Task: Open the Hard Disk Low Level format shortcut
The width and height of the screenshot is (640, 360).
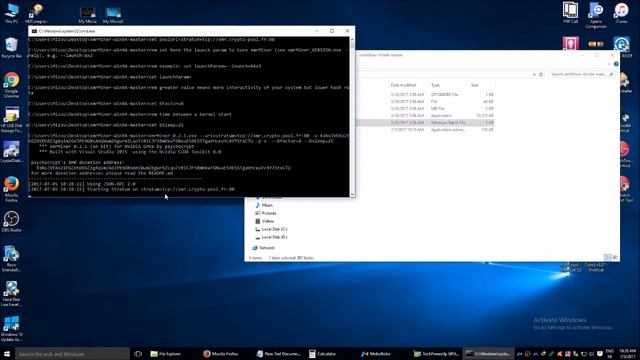Action: 11,293
